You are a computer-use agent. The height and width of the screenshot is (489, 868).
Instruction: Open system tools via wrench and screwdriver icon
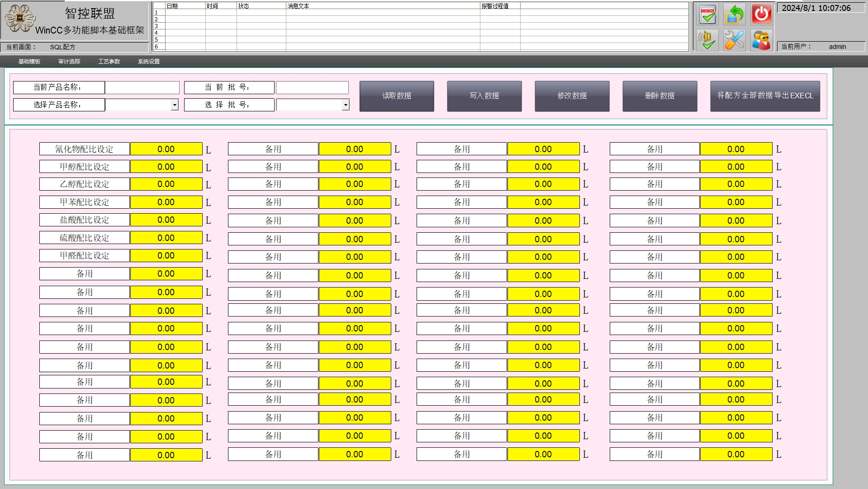pyautogui.click(x=734, y=40)
